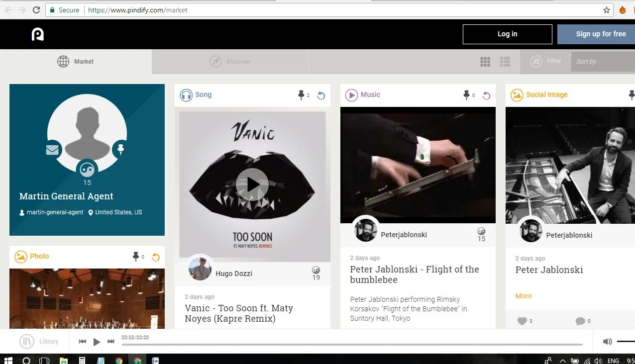The width and height of the screenshot is (635, 364).
Task: Click the martin-general-agent username link
Action: [51, 212]
